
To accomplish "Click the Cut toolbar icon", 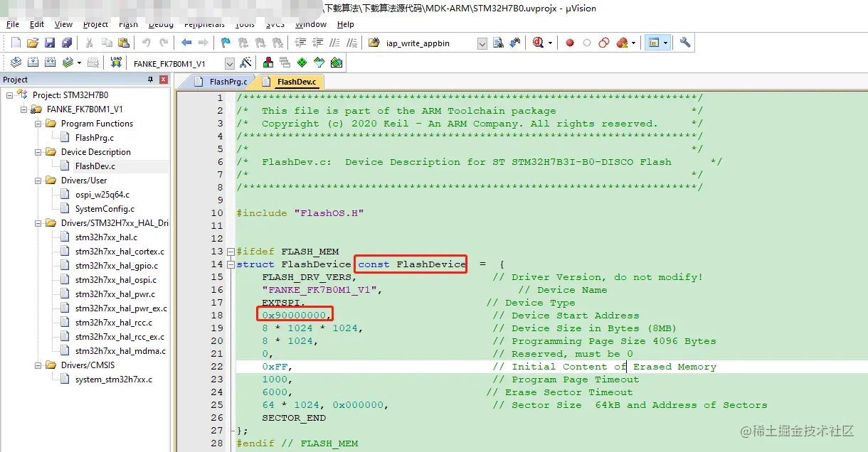I will pyautogui.click(x=90, y=43).
